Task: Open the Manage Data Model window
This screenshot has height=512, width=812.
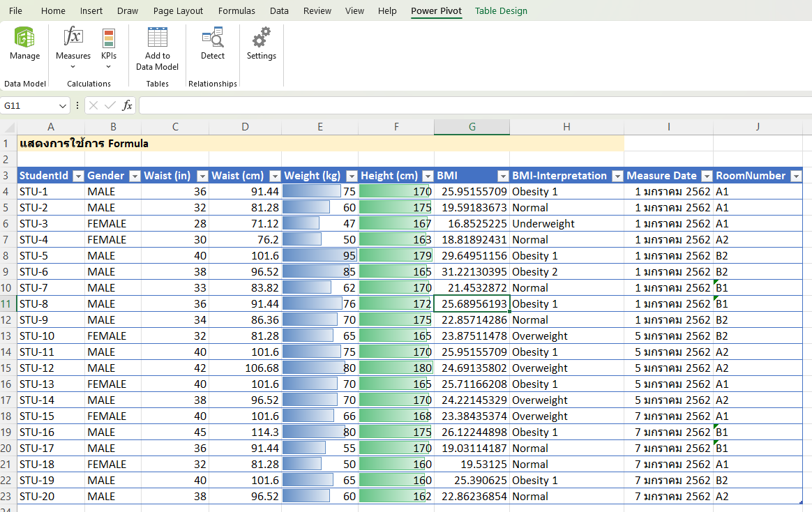Action: pos(24,44)
